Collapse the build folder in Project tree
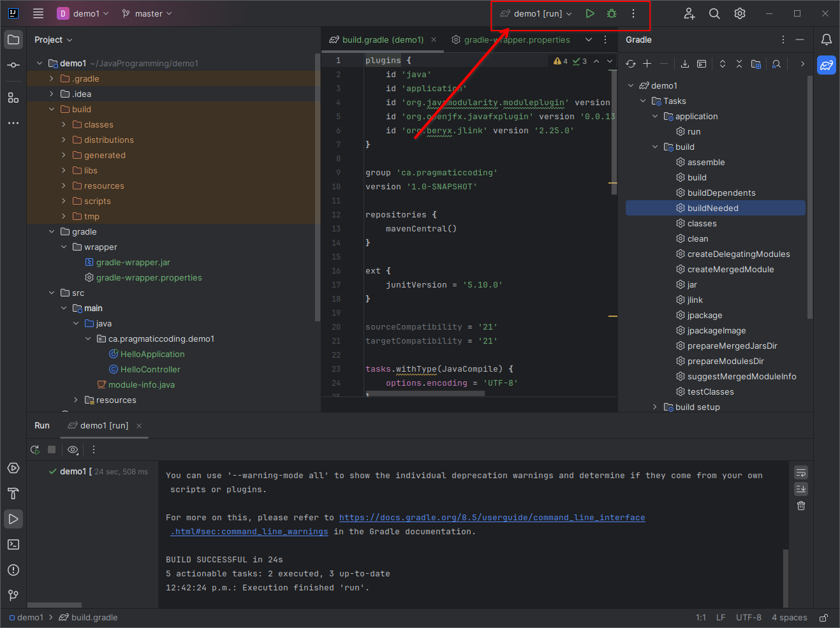The height and width of the screenshot is (628, 840). [52, 110]
